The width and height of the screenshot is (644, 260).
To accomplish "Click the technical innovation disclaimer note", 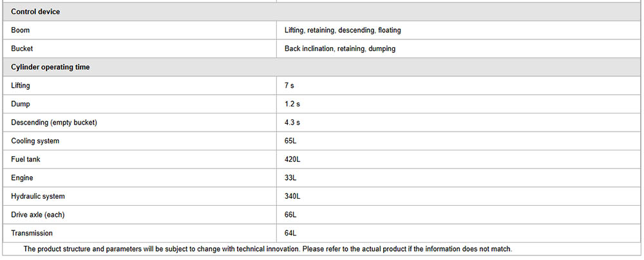I will coord(267,249).
